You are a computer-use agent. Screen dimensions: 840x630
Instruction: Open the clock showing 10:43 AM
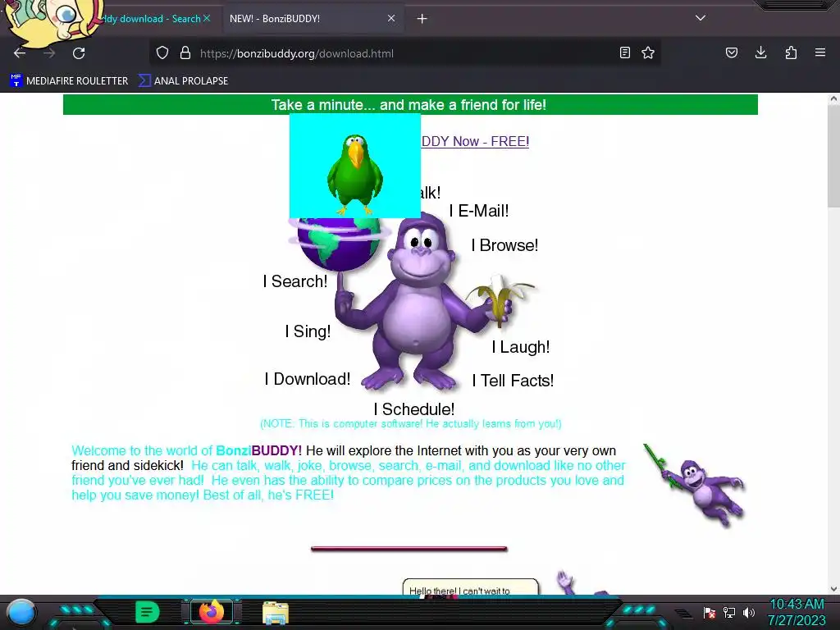click(x=797, y=612)
